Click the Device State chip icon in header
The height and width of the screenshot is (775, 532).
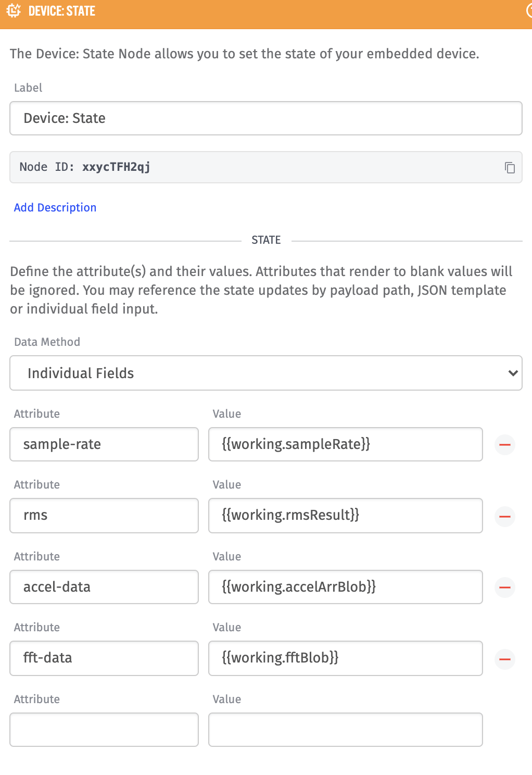point(14,11)
